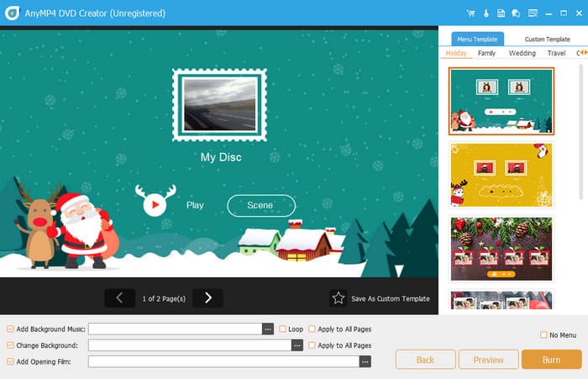588x379 pixels.
Task: Open the shopping cart purchase icon
Action: [x=470, y=13]
